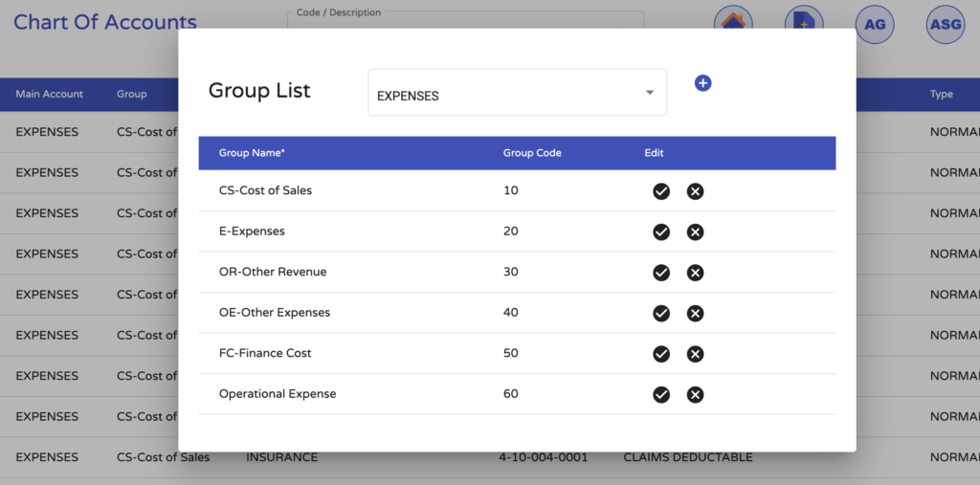The image size is (980, 485).
Task: Open the ASG button
Action: [946, 24]
